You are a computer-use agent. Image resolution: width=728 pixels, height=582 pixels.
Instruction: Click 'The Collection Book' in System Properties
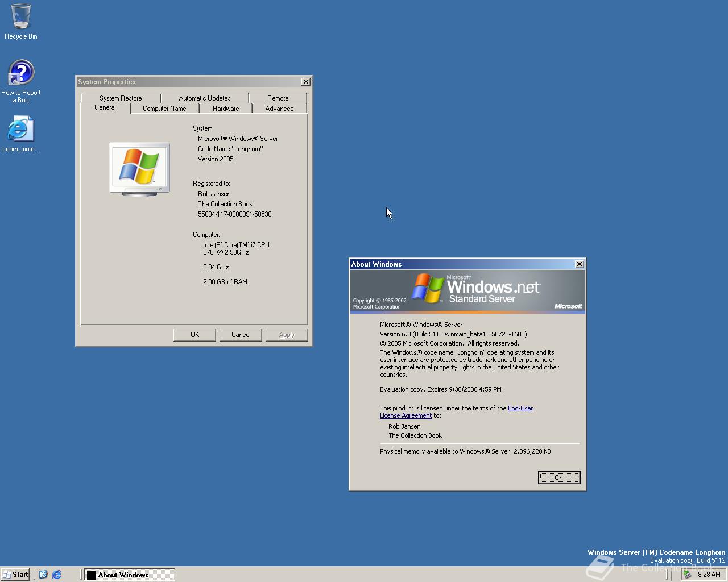click(x=225, y=204)
